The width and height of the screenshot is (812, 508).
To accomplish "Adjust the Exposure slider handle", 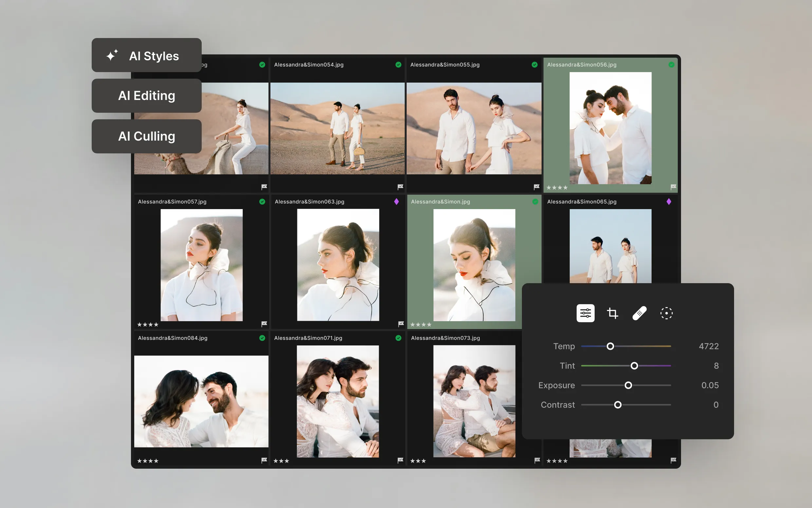I will point(628,385).
